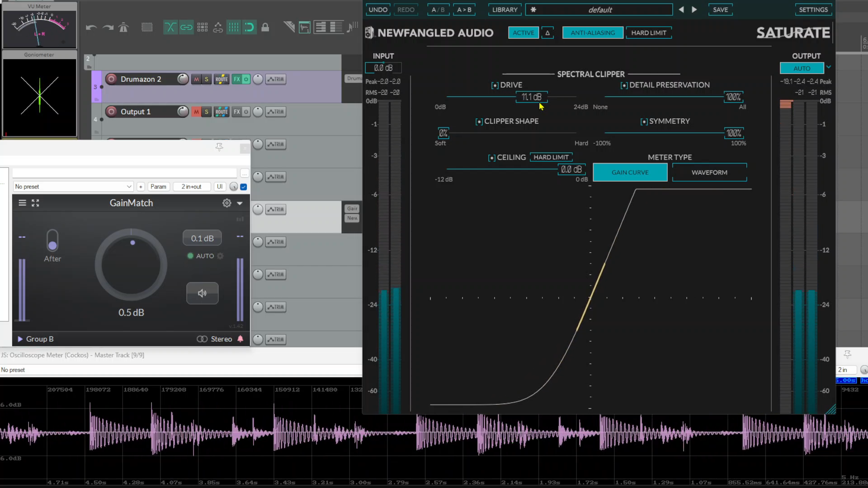
Task: Click the DRIVE slider value handle
Action: click(x=531, y=97)
